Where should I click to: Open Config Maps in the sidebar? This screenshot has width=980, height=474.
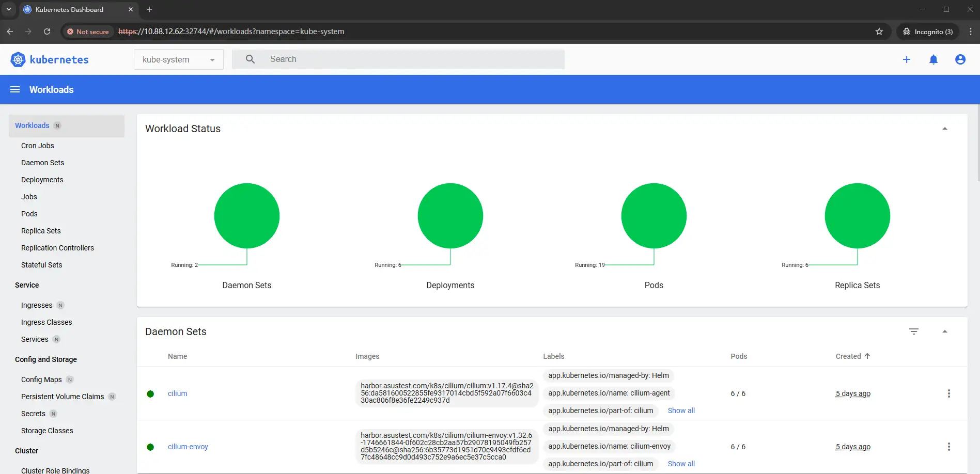(41, 380)
